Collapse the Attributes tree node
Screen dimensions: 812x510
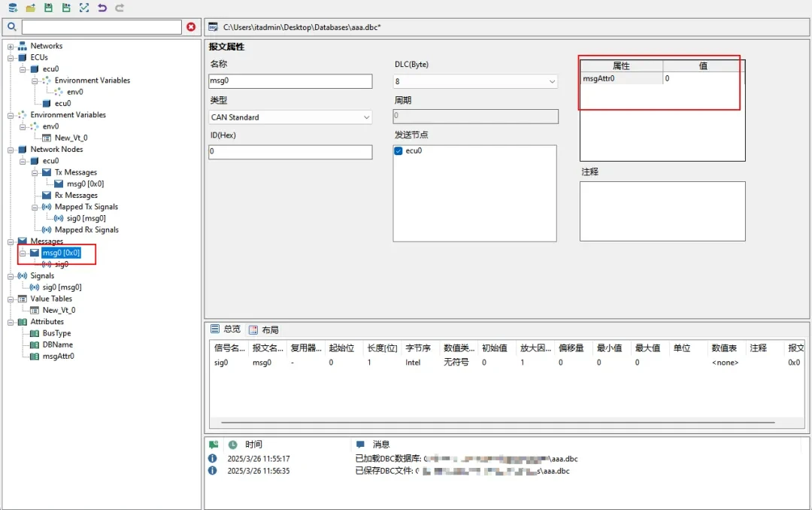point(11,322)
